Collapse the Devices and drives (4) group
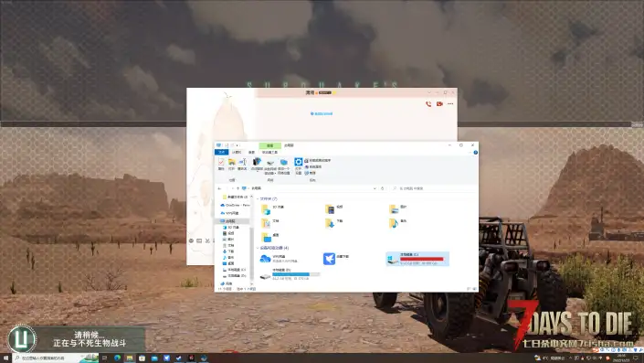 coord(258,249)
